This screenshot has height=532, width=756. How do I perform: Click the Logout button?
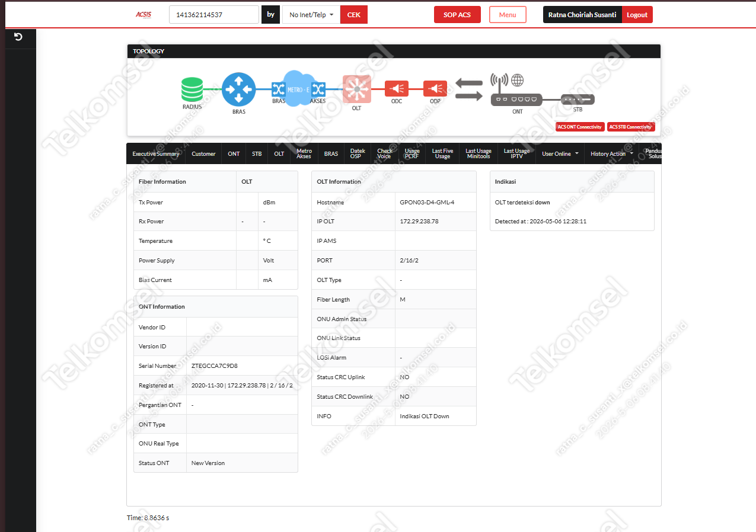(x=637, y=15)
